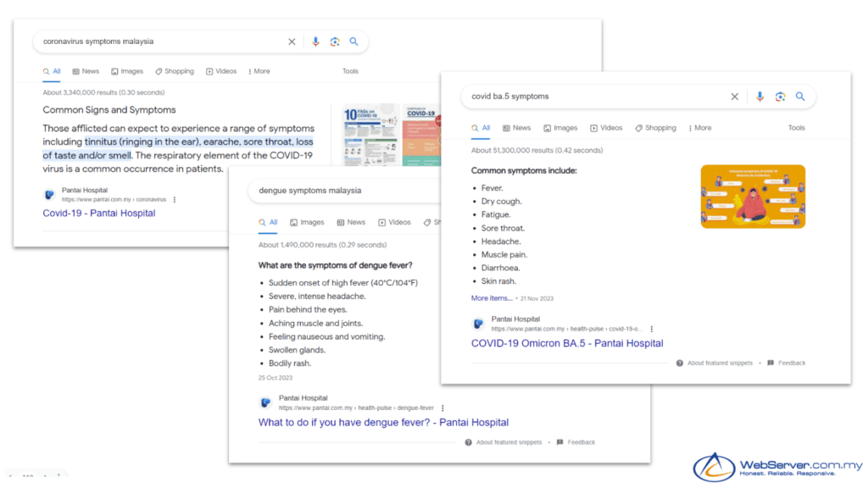Click the orange COVID symptoms infographic thumbnail

(x=753, y=197)
